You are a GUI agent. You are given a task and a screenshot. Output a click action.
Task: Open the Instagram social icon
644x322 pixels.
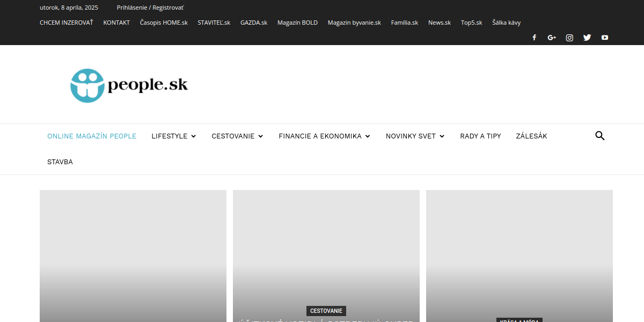point(569,38)
